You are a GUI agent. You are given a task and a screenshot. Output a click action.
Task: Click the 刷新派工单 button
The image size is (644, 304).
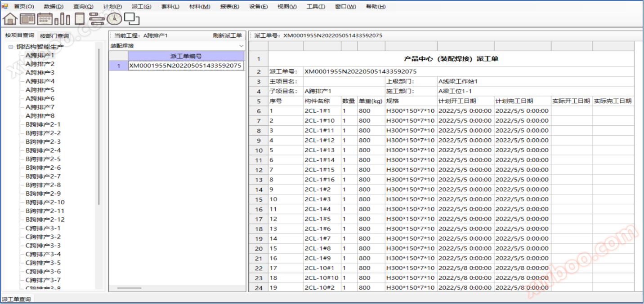pyautogui.click(x=227, y=35)
